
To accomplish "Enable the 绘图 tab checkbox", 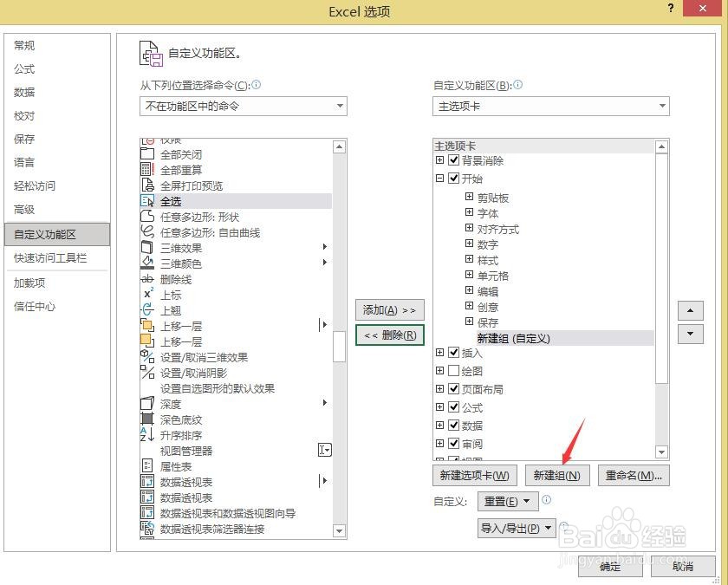I will point(453,371).
